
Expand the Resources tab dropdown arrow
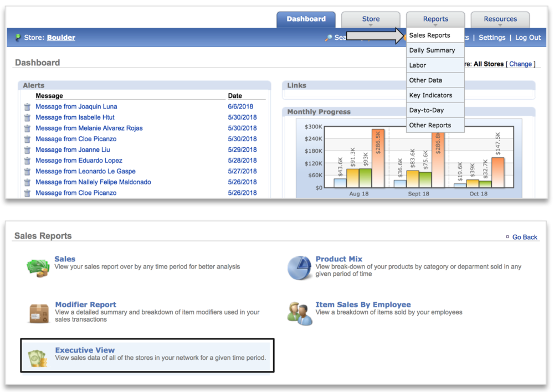click(500, 25)
